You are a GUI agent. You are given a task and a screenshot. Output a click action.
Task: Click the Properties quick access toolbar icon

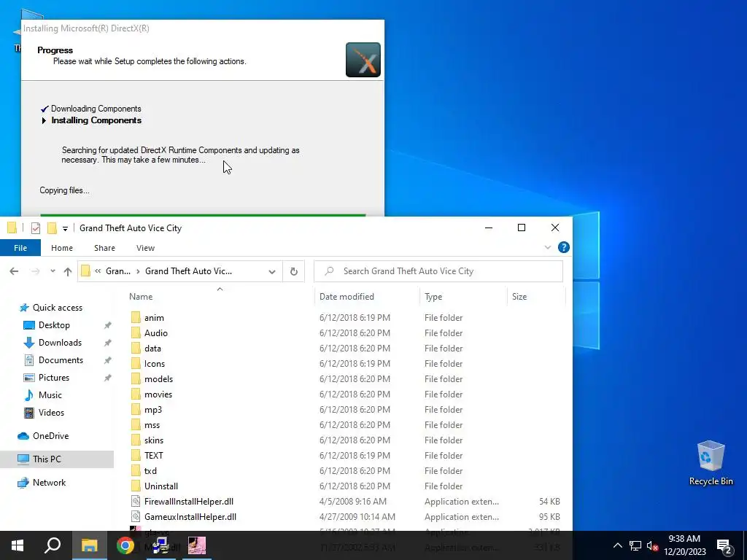tap(36, 228)
